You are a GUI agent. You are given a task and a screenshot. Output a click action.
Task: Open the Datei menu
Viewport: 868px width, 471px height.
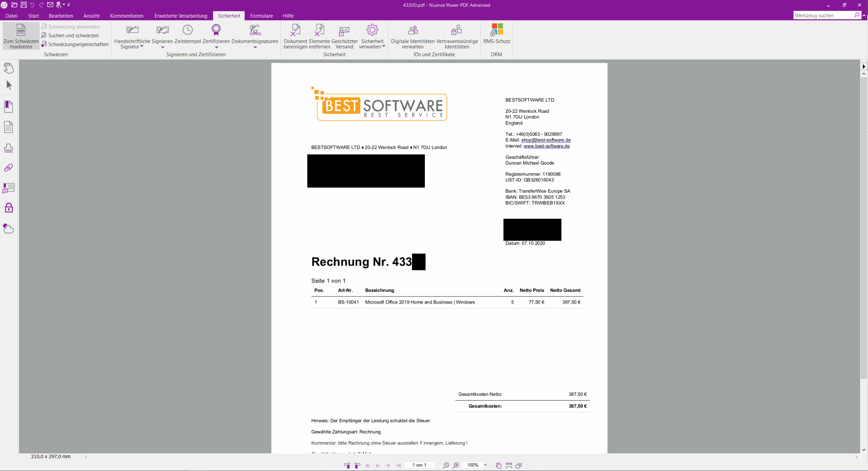[12, 16]
